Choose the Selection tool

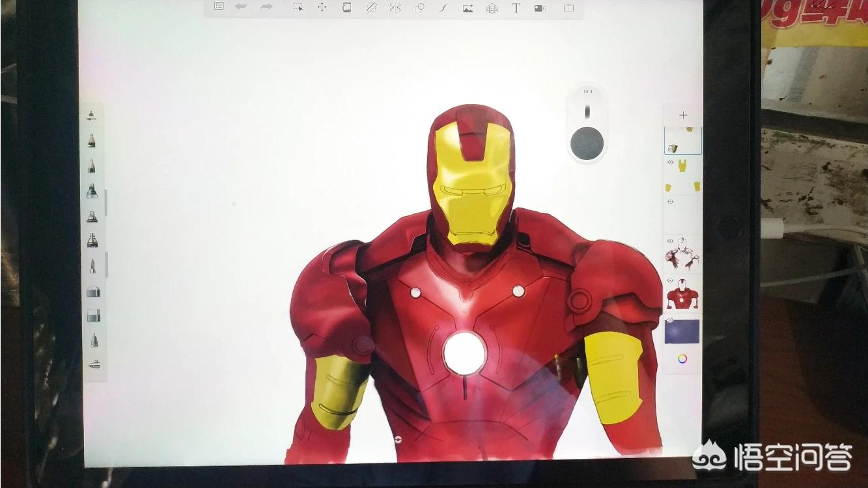[x=298, y=7]
